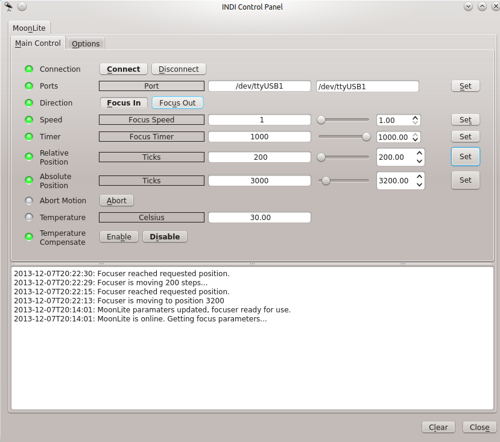Clear the log messages

[x=438, y=427]
